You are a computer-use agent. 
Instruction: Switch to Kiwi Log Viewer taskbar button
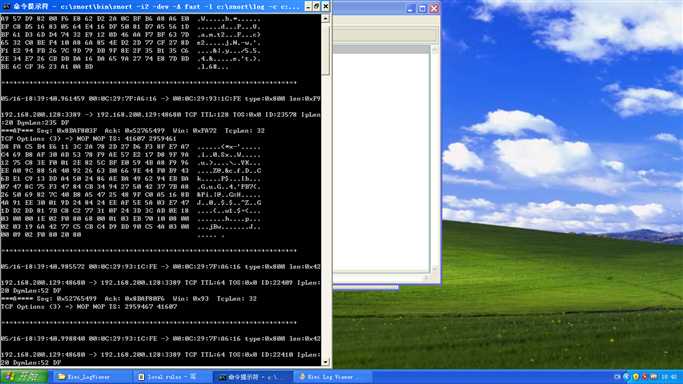333,377
